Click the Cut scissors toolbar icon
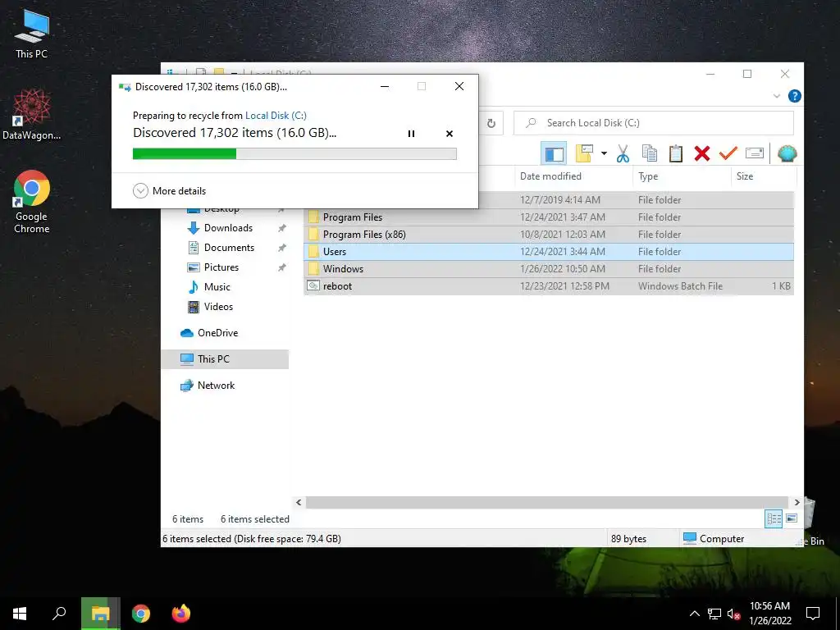 coord(623,153)
